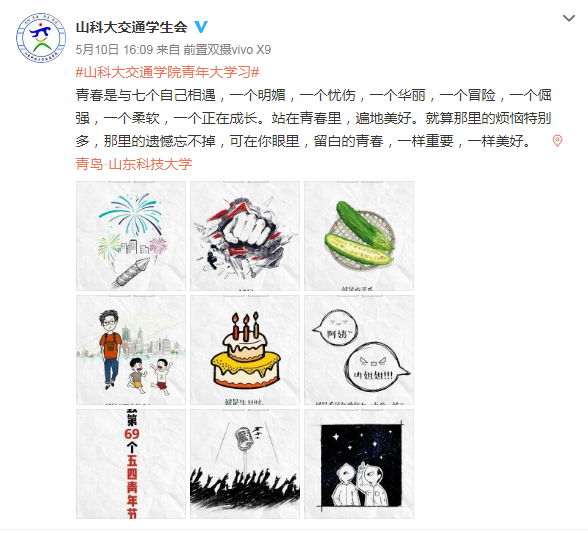Open the 第69个五四青年节 thumbnail
Viewport: 588px width, 533px height.
point(131,464)
